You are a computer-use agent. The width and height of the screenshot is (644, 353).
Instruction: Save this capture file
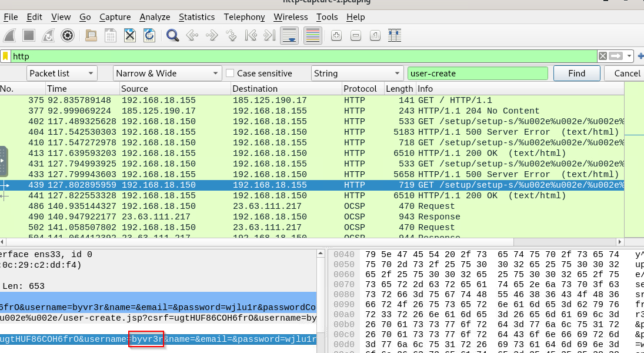(111, 36)
